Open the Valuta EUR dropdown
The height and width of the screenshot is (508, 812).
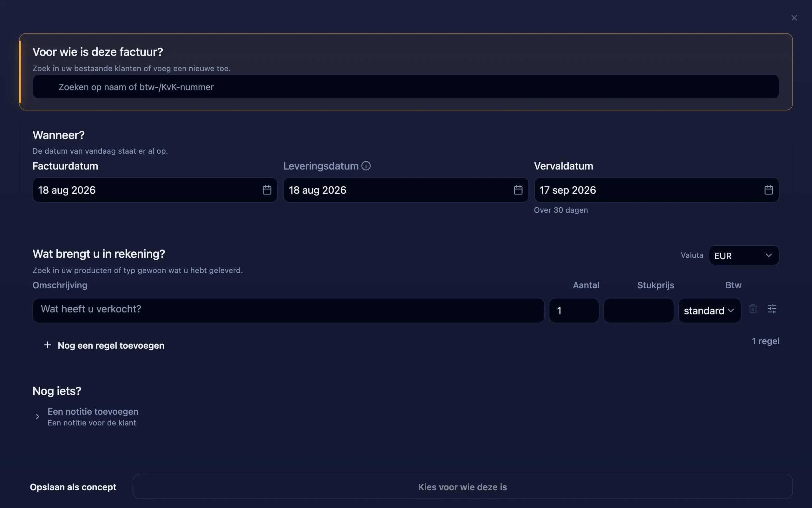pos(743,255)
